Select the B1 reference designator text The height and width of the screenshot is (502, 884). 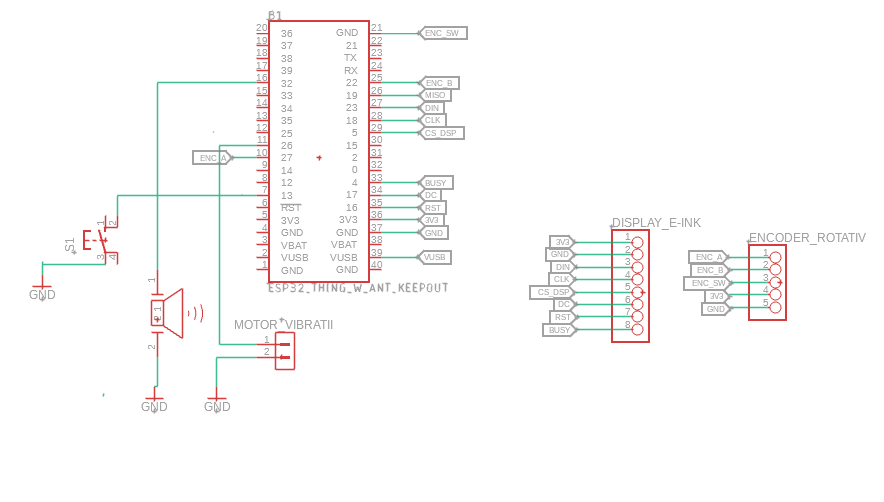[x=275, y=15]
